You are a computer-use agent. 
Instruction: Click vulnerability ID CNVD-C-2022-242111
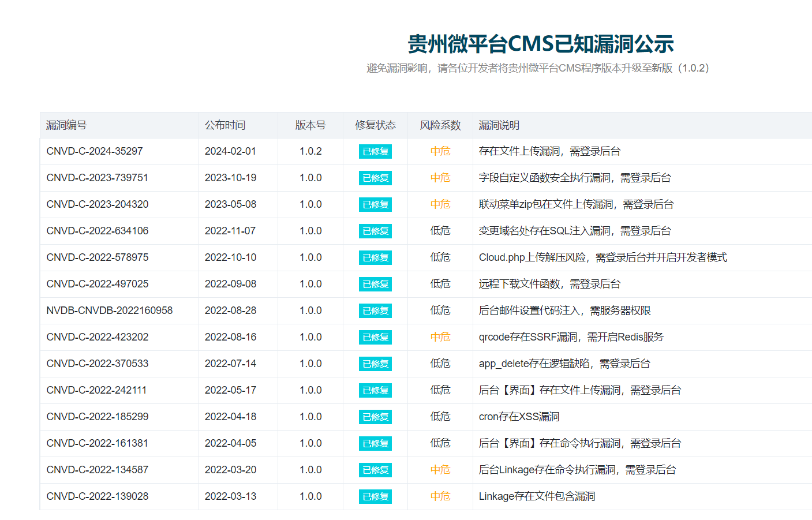[x=96, y=390]
